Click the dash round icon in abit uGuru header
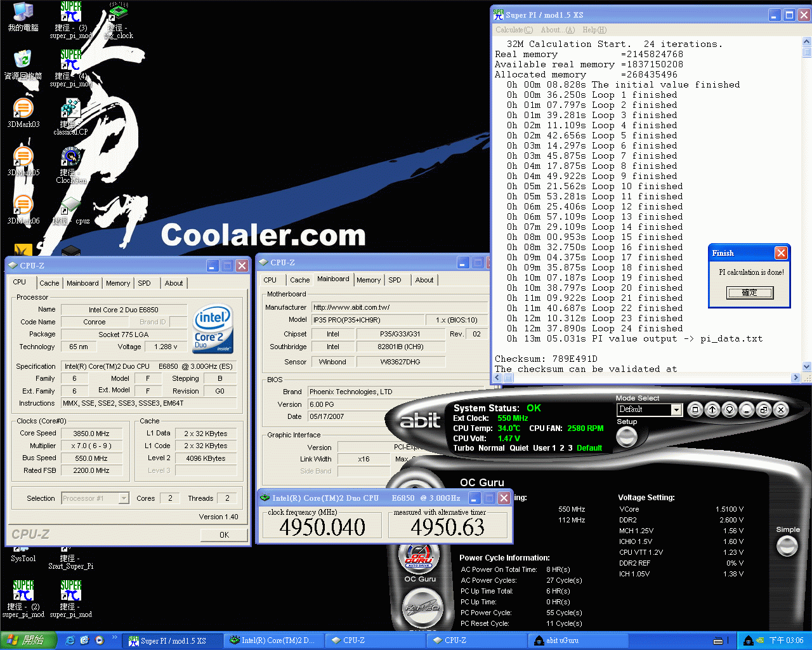Viewport: 812px width, 650px height. [x=747, y=409]
